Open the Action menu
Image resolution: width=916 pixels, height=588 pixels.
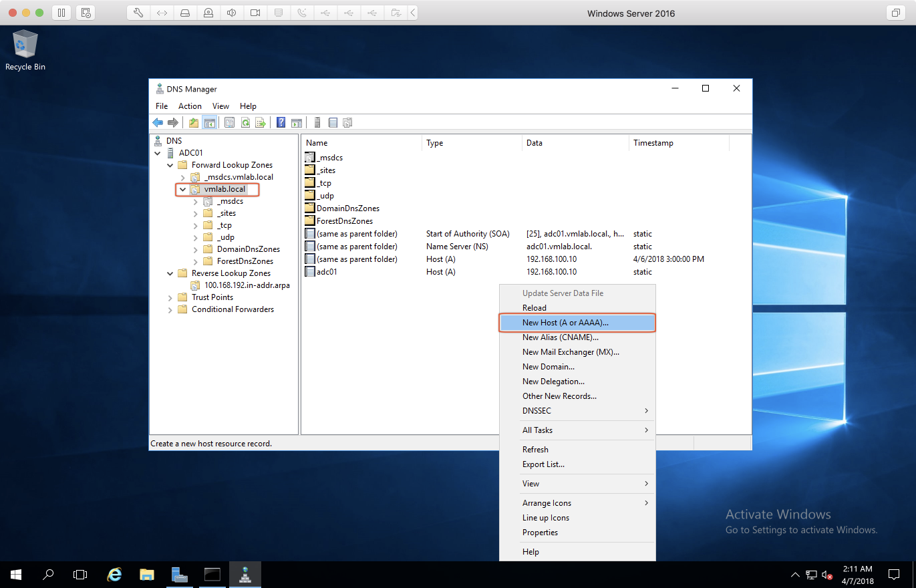point(190,106)
